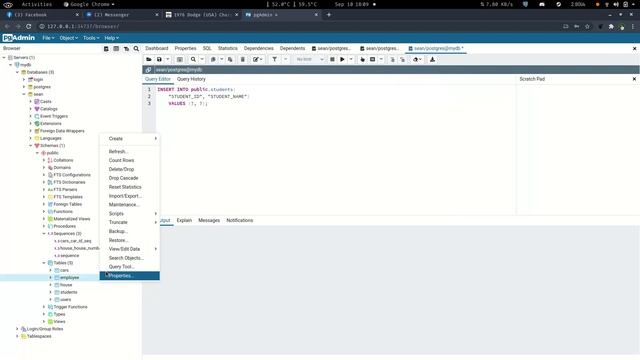Click the Open File folder icon in query toolbar
Screen dimensions: 640x360
149,60
